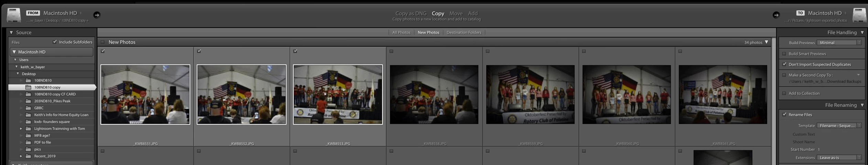This screenshot has height=165, width=868.
Task: Click the destination hard drive icon
Action: (x=859, y=16)
